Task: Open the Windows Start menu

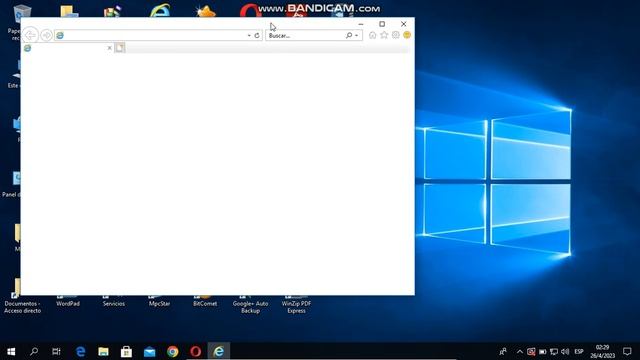Action: click(x=11, y=351)
